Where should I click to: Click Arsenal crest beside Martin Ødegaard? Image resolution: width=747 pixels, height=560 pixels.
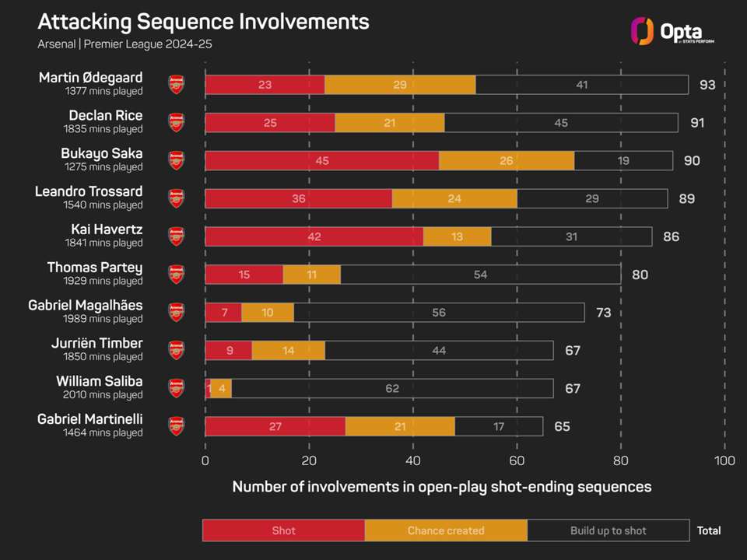(x=177, y=84)
